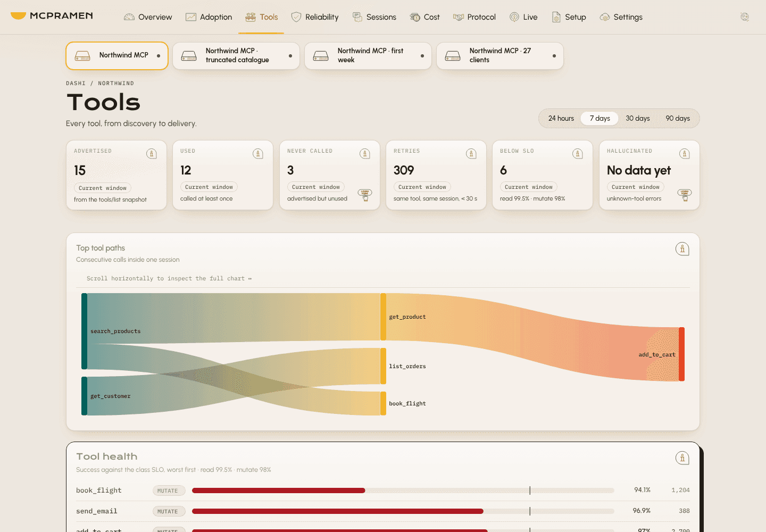Click Current window chip on Retries card

(x=422, y=187)
